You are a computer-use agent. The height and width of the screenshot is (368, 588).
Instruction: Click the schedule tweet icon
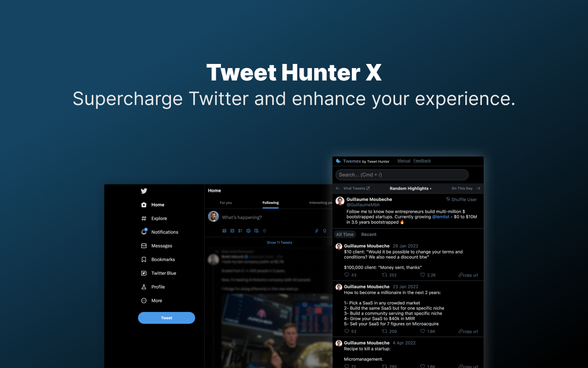click(x=256, y=231)
